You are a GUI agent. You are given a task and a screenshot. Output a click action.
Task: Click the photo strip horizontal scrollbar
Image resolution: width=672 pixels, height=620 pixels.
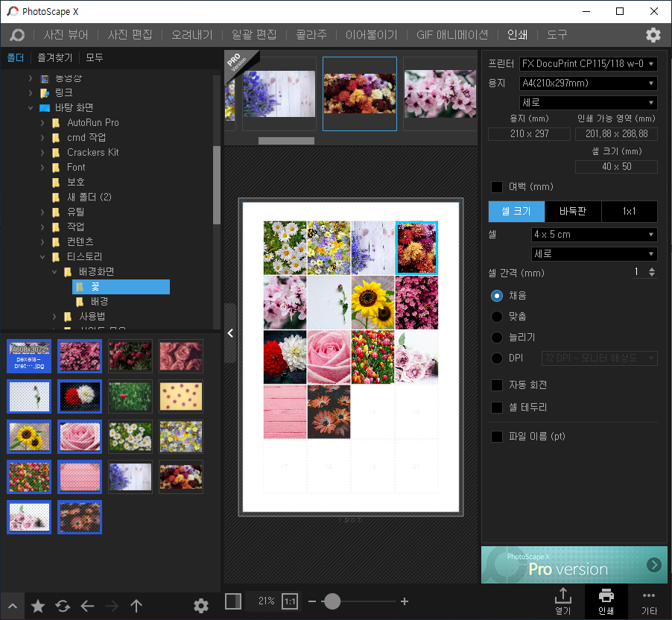pos(286,141)
